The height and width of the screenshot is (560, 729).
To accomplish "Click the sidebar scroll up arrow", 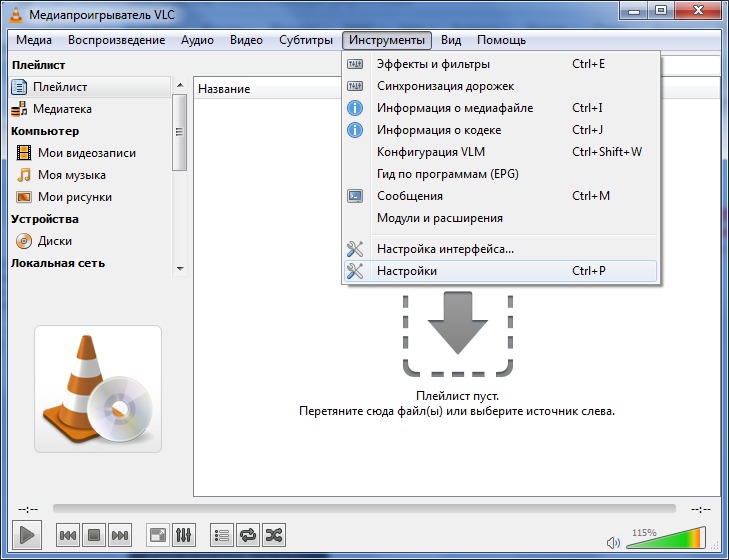I will pyautogui.click(x=180, y=85).
